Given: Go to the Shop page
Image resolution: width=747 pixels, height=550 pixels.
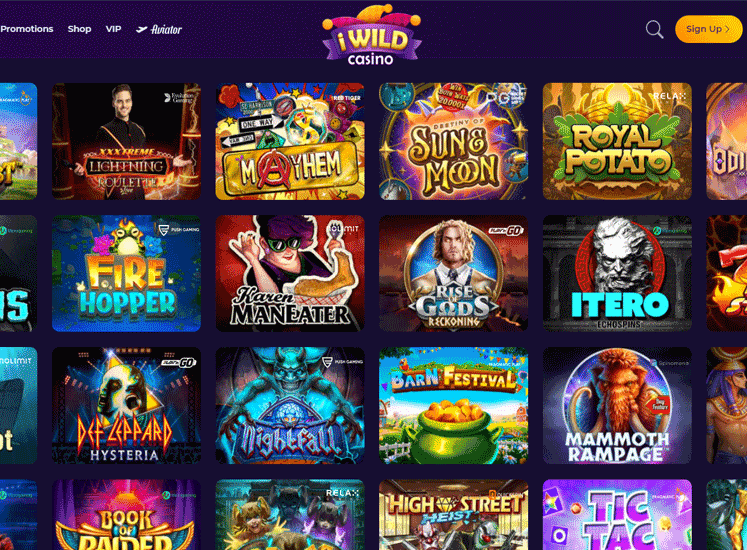Looking at the screenshot, I should [x=79, y=29].
